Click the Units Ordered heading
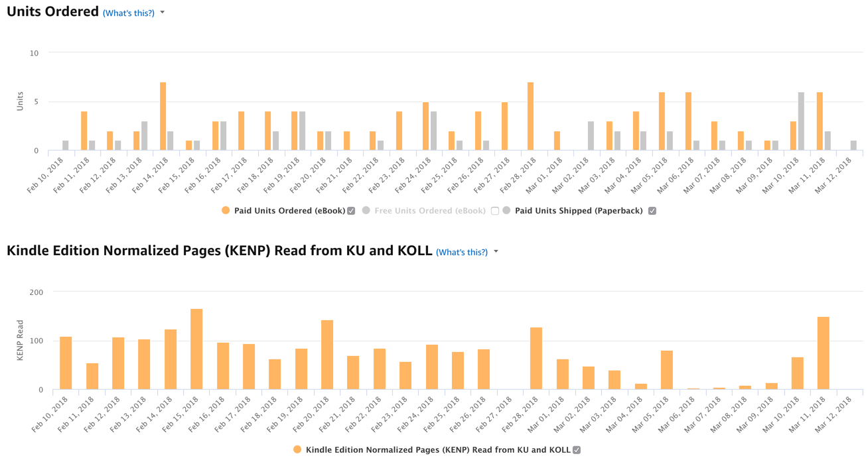 pos(52,11)
